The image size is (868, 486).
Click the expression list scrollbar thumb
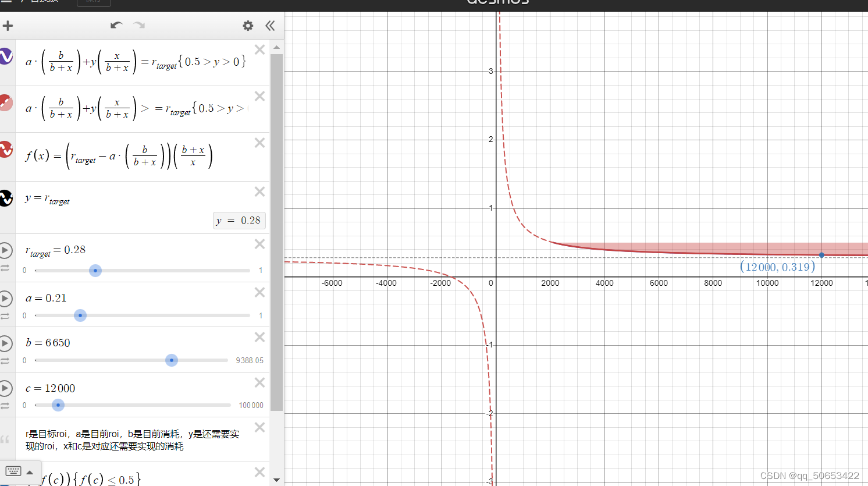coord(277,233)
